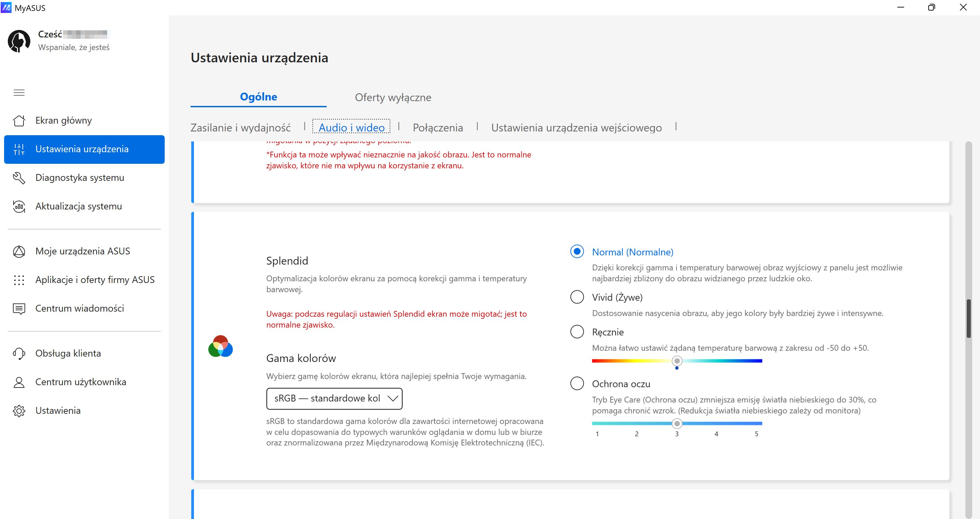Click the message icon beside Centrum wiadomości

pos(19,309)
